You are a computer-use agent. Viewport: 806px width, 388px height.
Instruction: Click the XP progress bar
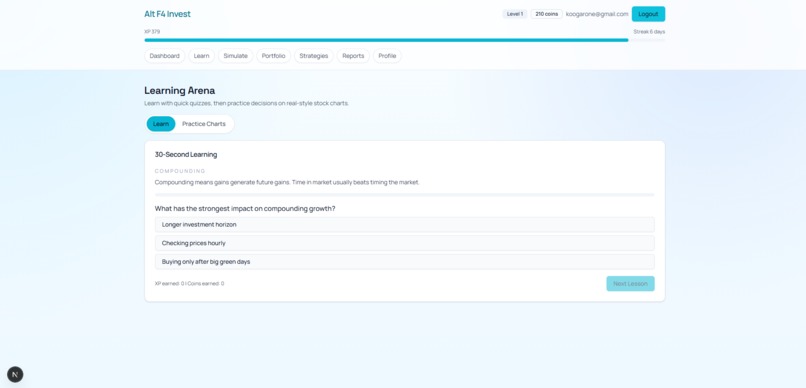coord(405,40)
